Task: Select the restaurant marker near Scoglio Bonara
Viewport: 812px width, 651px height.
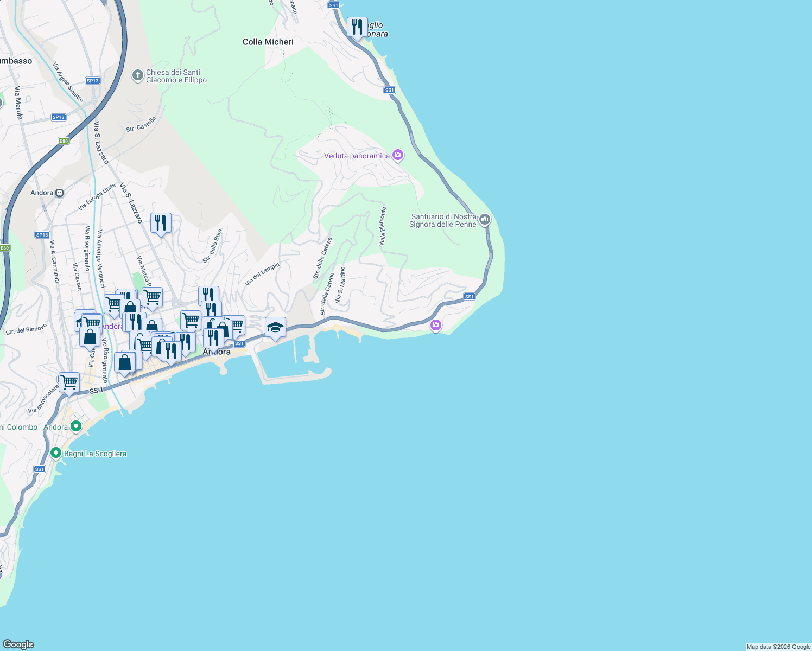Action: coord(357,26)
